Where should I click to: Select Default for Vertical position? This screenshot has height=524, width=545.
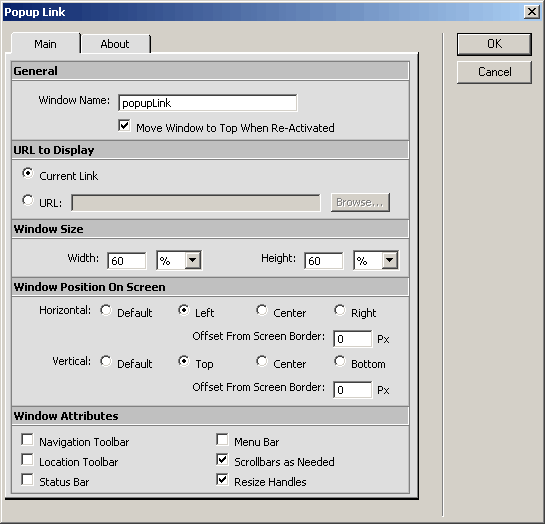click(x=106, y=361)
